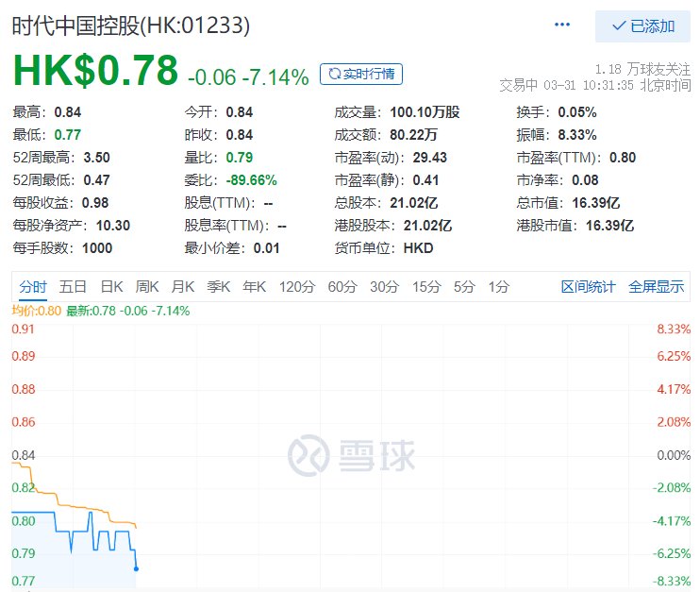
Task: Click the 换手 value 0.05%
Action: [577, 112]
